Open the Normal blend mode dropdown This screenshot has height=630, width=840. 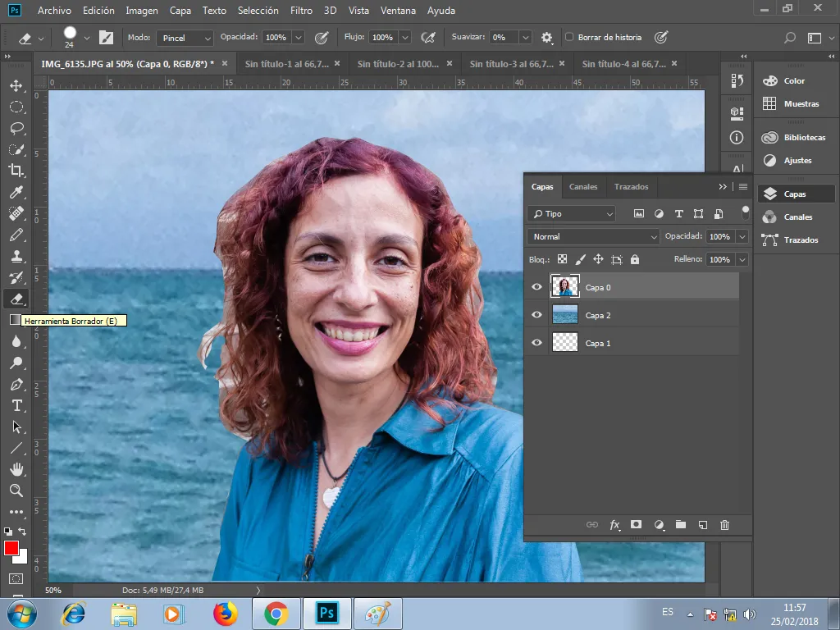[594, 237]
